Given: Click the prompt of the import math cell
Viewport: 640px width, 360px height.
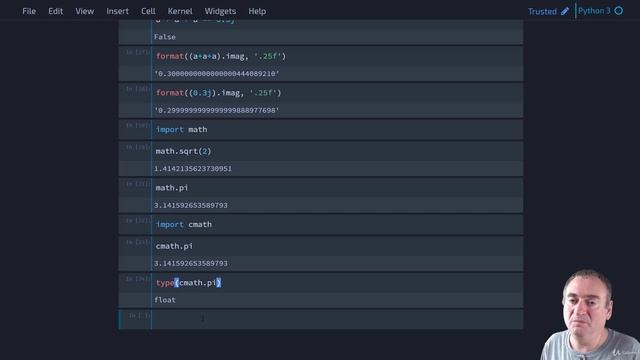Looking at the screenshot, I should pyautogui.click(x=138, y=126).
